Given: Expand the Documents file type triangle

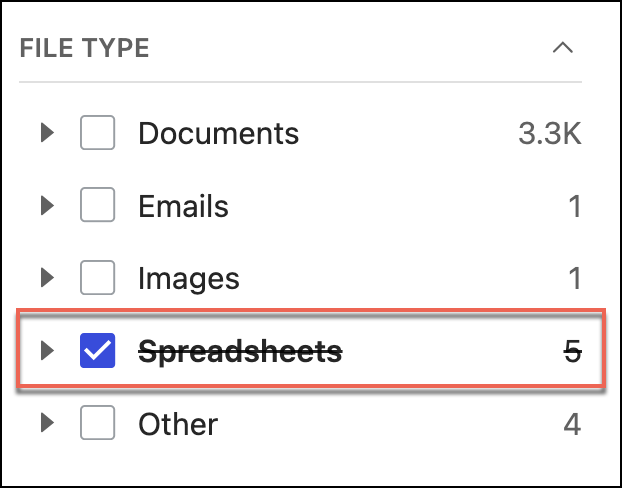Looking at the screenshot, I should (46, 133).
